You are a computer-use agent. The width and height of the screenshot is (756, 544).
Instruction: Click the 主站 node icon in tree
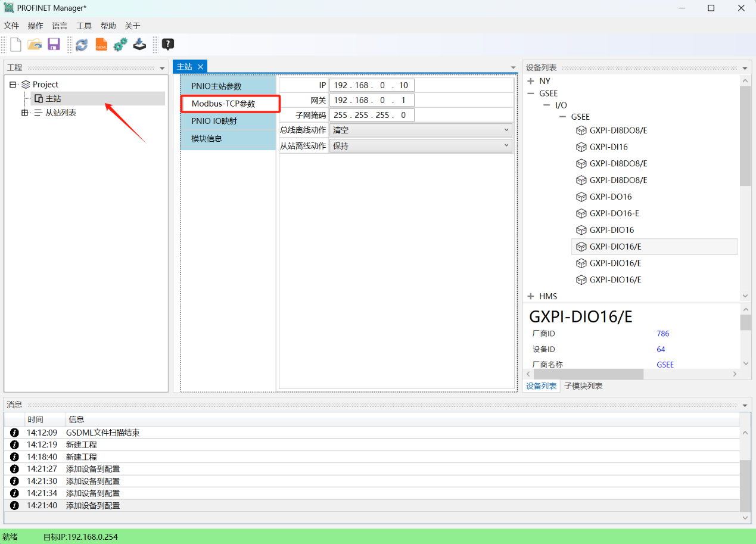click(x=39, y=98)
